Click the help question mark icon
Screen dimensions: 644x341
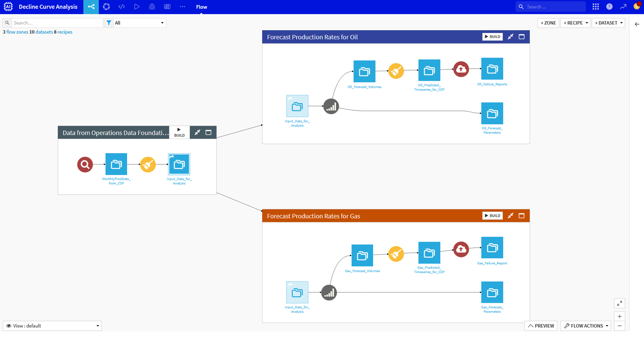click(609, 7)
